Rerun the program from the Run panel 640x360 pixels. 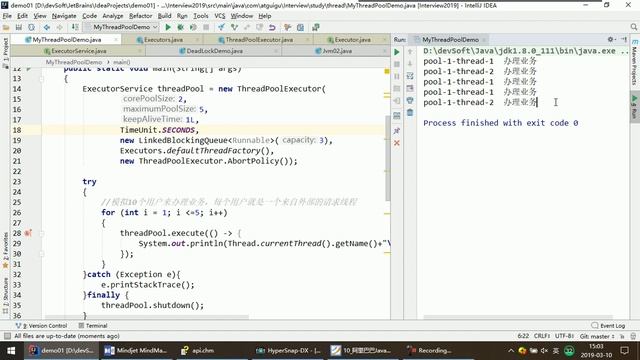(397, 52)
